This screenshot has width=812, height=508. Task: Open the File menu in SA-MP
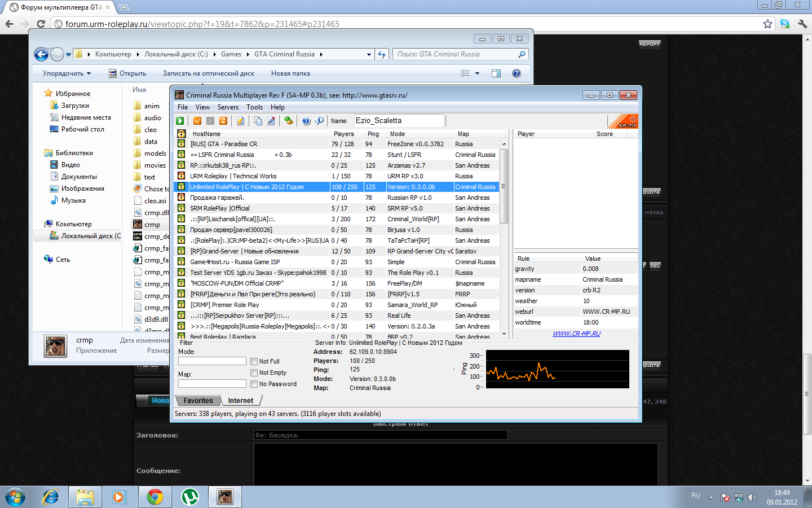coord(183,107)
